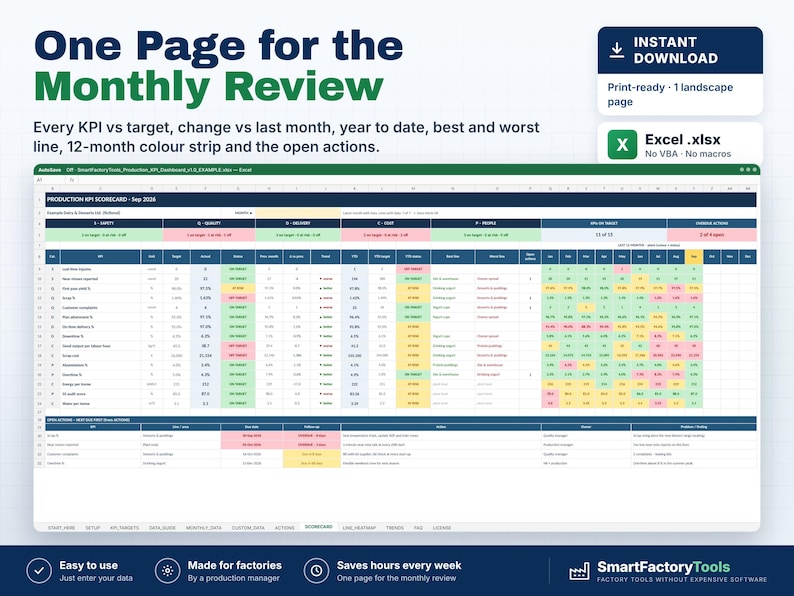The height and width of the screenshot is (596, 794).
Task: Click the Jan month column header
Action: [550, 257]
